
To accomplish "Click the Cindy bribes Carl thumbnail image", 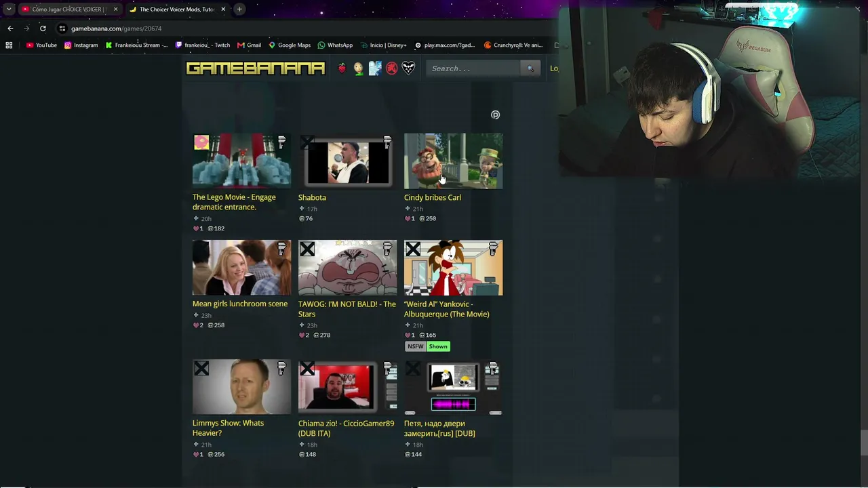I will tap(454, 161).
